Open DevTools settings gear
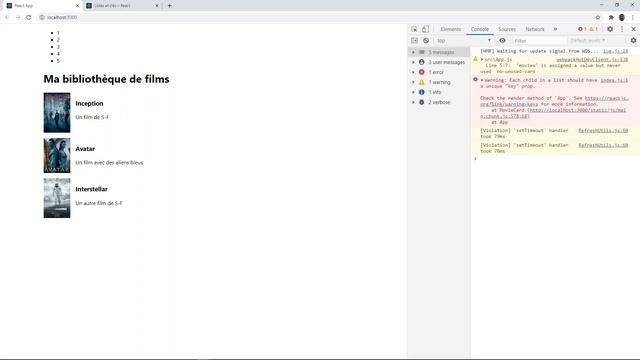The width and height of the screenshot is (640, 360). 610,29
